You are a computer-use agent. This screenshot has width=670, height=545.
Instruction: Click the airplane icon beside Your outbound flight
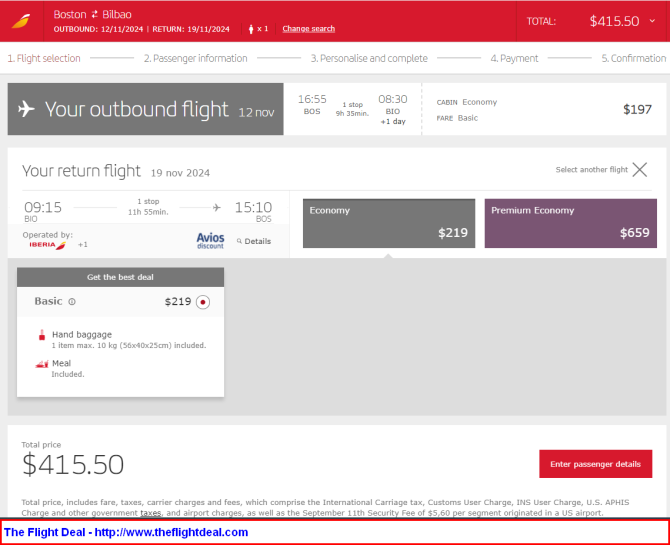point(26,109)
